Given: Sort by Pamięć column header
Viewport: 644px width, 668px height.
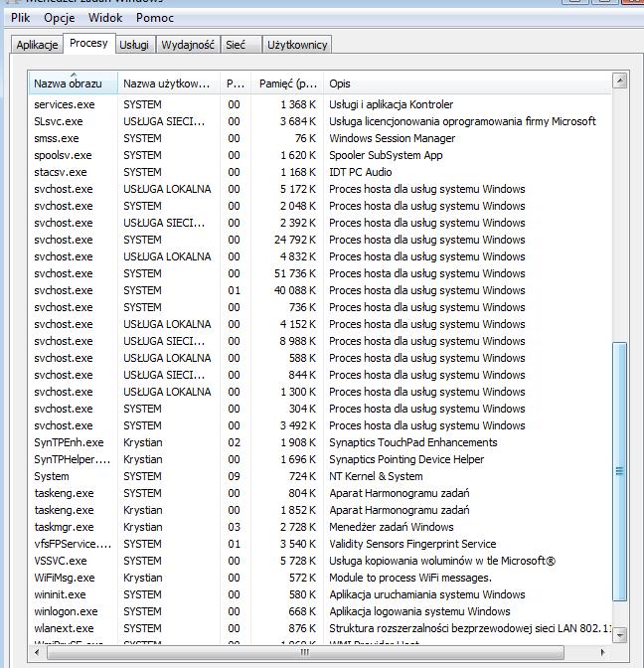Looking at the screenshot, I should (287, 83).
